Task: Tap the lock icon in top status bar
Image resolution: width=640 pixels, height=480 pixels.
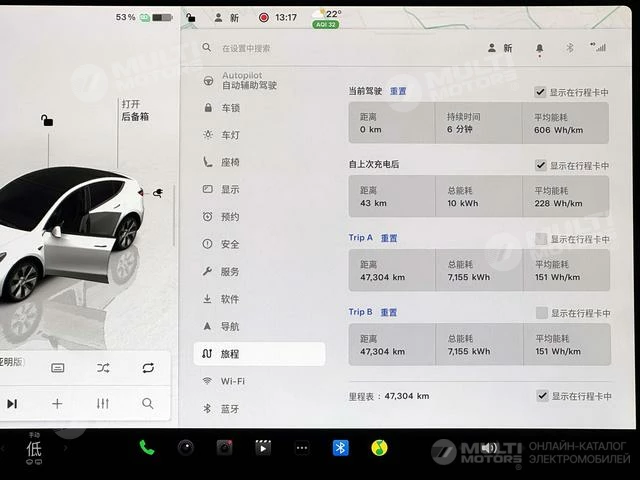Action: pos(190,18)
